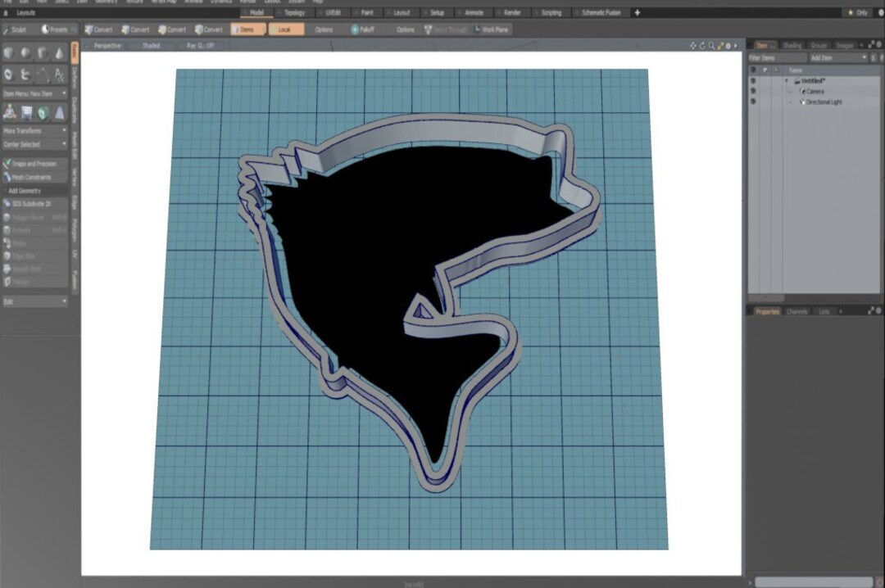
Task: Click the SDS Subdivide 2X button
Action: pyautogui.click(x=34, y=204)
